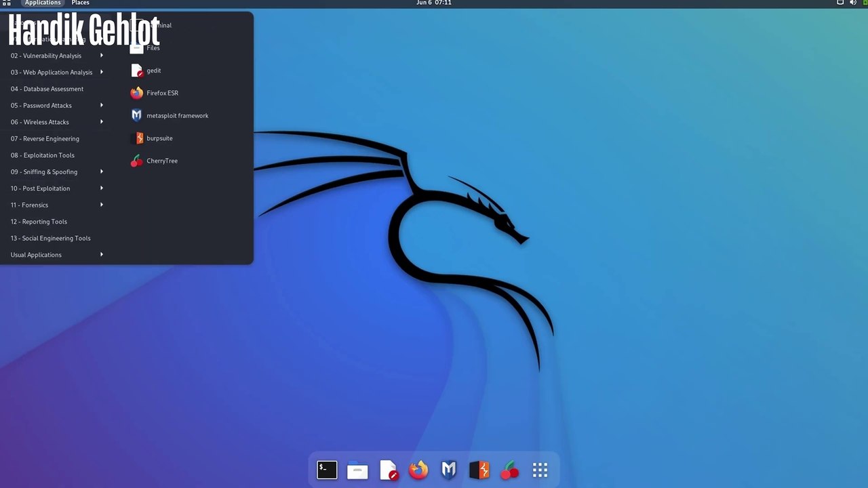868x488 pixels.
Task: Launch Firefox from the bottom dock
Action: 418,470
